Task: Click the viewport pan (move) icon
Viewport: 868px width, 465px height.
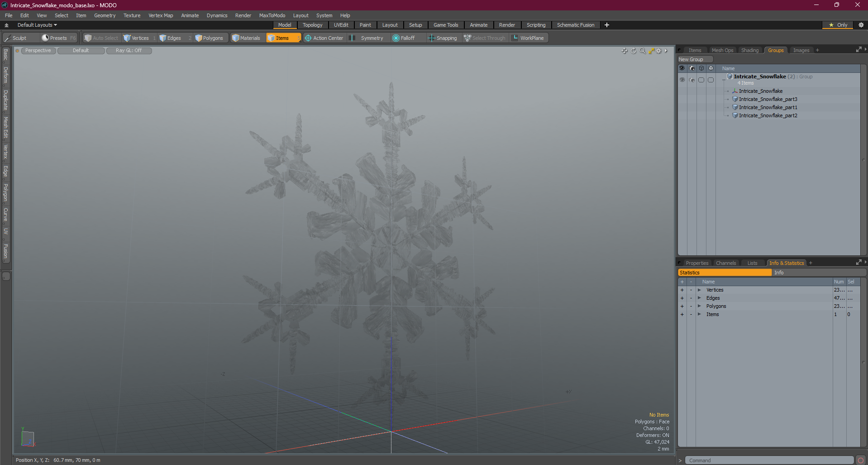Action: [x=625, y=51]
